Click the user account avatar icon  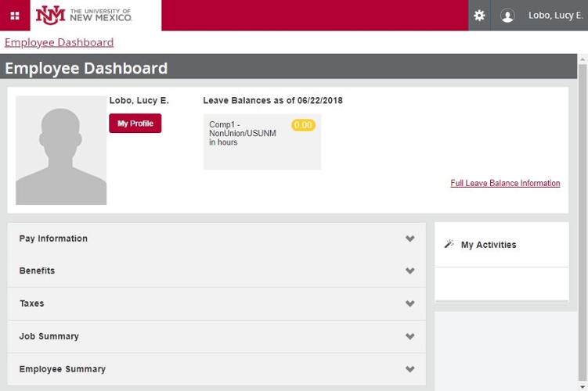(507, 16)
